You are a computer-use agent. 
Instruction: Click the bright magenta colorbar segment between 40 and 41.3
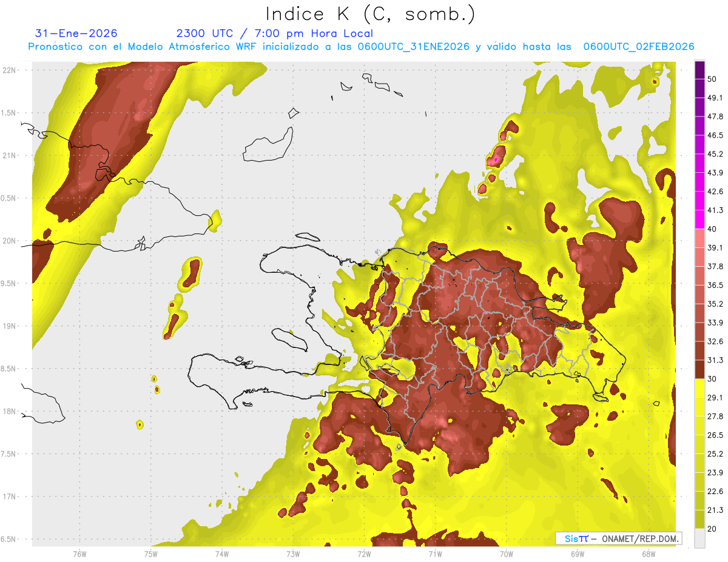click(x=699, y=219)
